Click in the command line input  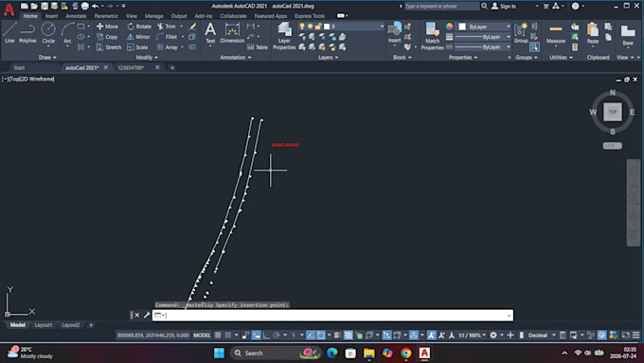(332, 316)
